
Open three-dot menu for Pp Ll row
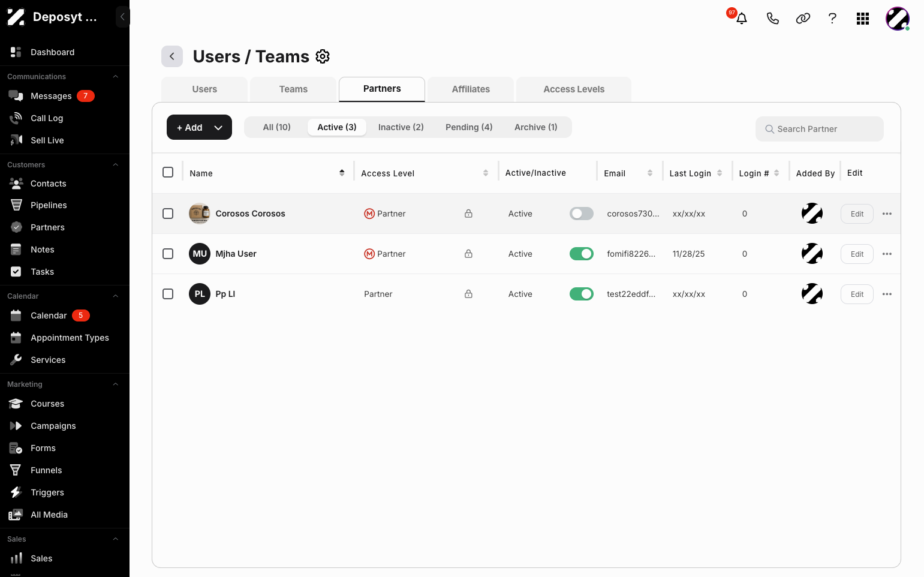tap(887, 294)
